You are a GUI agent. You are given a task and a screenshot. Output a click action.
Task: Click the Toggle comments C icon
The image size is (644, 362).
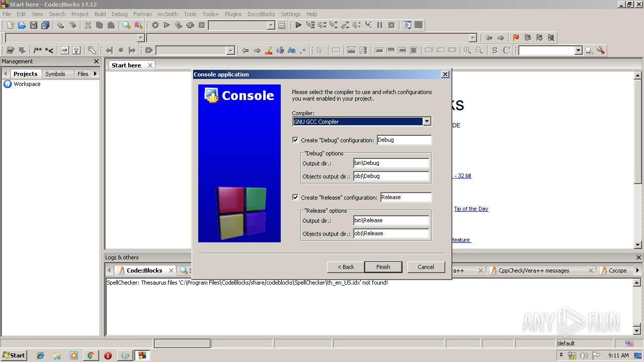pyautogui.click(x=507, y=50)
